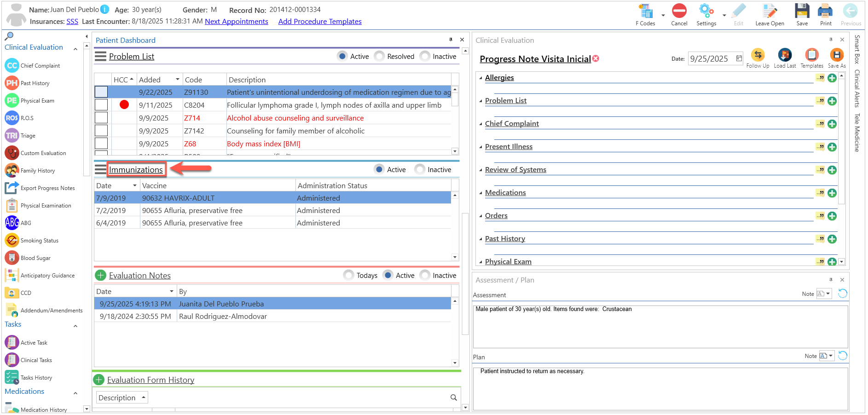This screenshot has height=415, width=868.
Task: Open the Immunizations heading link
Action: (x=136, y=170)
